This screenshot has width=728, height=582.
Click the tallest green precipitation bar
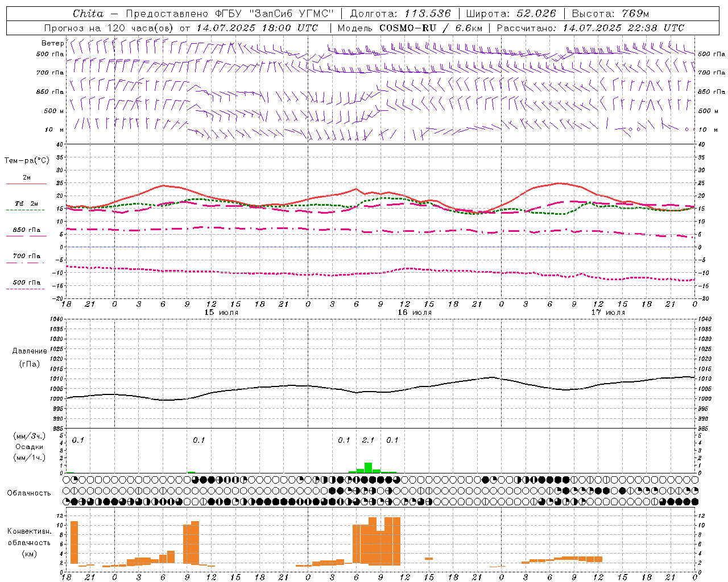(369, 468)
